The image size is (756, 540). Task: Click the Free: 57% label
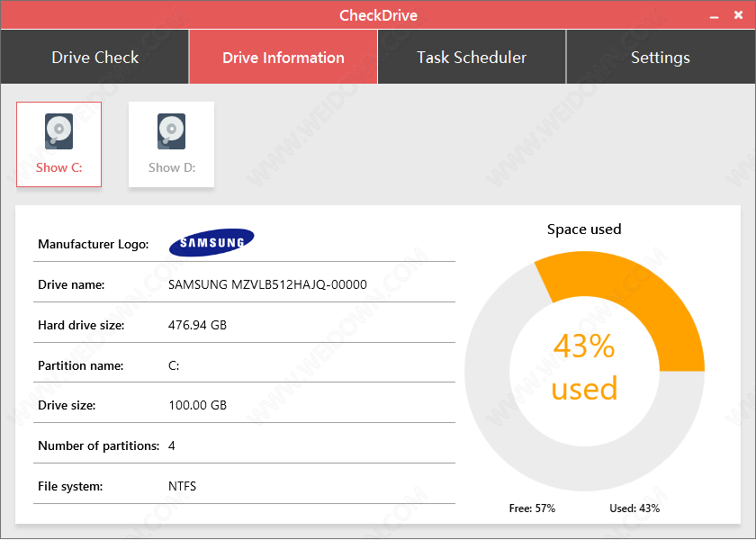(532, 508)
